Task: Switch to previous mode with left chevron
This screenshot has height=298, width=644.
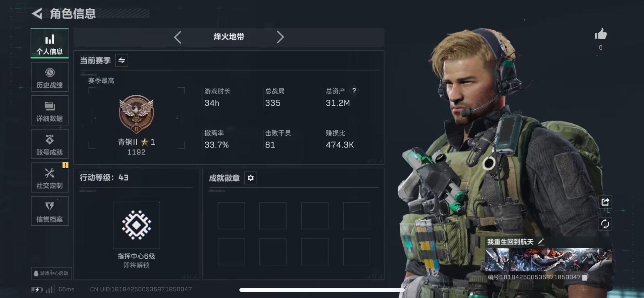Action: click(178, 37)
